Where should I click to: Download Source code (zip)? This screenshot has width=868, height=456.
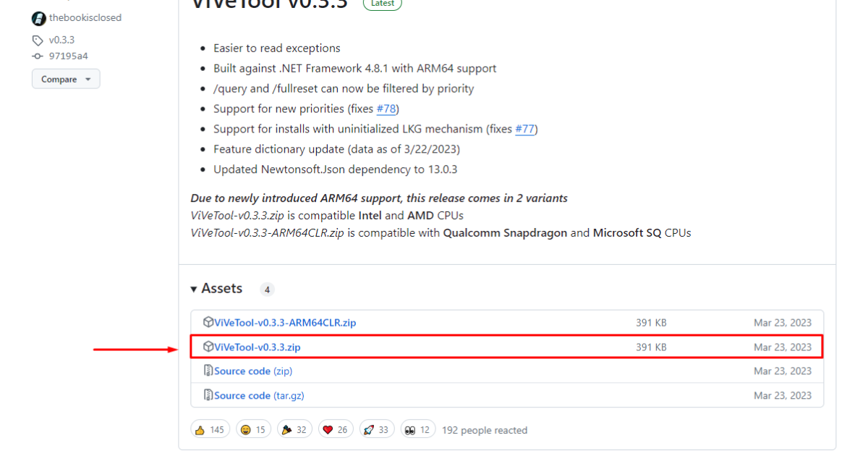pyautogui.click(x=253, y=371)
